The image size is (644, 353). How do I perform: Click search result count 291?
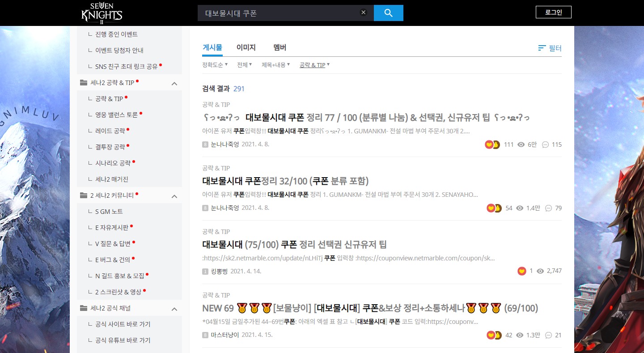[x=239, y=89]
